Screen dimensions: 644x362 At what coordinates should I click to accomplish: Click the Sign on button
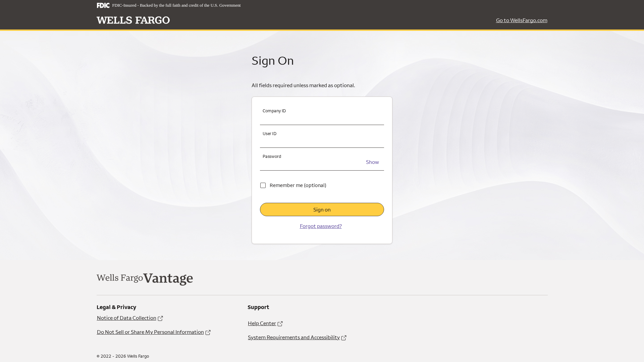(322, 209)
